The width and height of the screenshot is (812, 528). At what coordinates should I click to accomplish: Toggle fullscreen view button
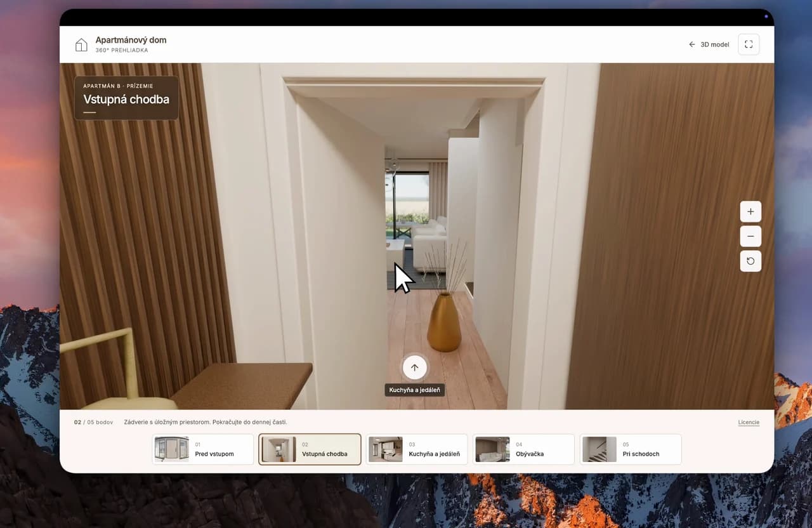[749, 44]
